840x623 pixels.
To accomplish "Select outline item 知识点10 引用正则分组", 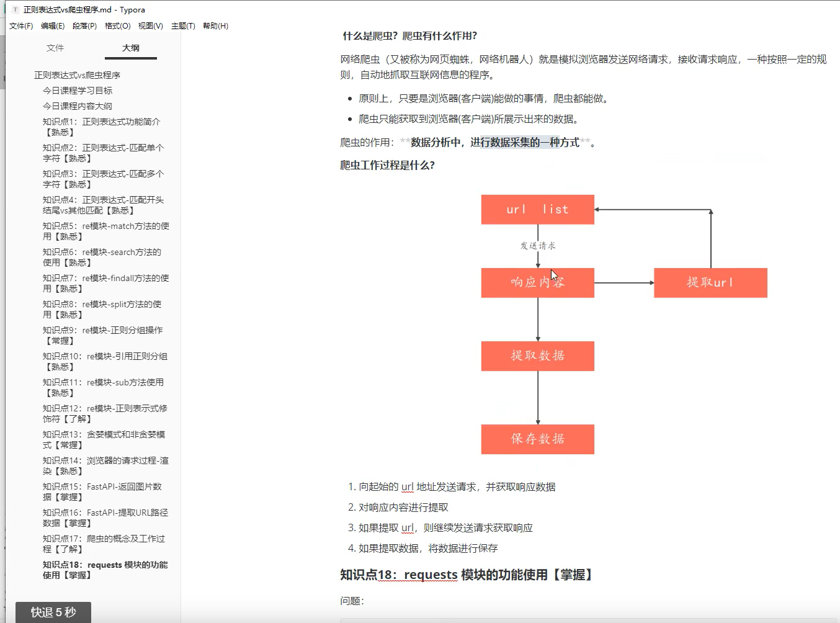I will (x=105, y=361).
